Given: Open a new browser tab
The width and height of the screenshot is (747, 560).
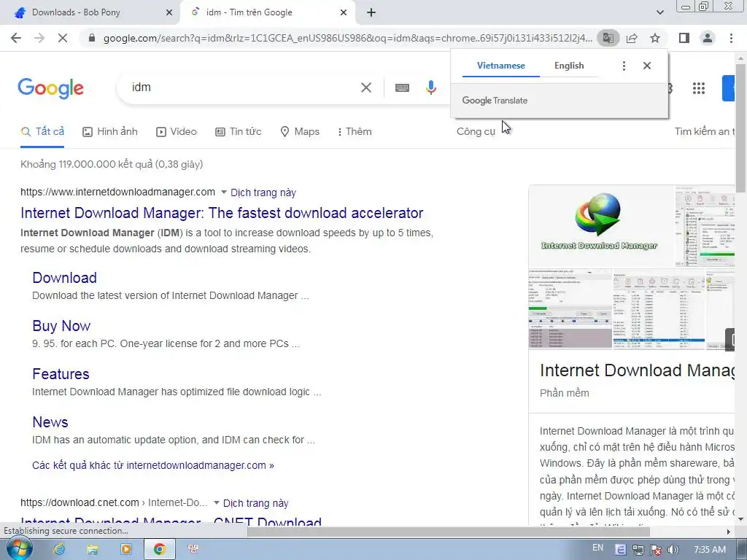Looking at the screenshot, I should click(371, 13).
